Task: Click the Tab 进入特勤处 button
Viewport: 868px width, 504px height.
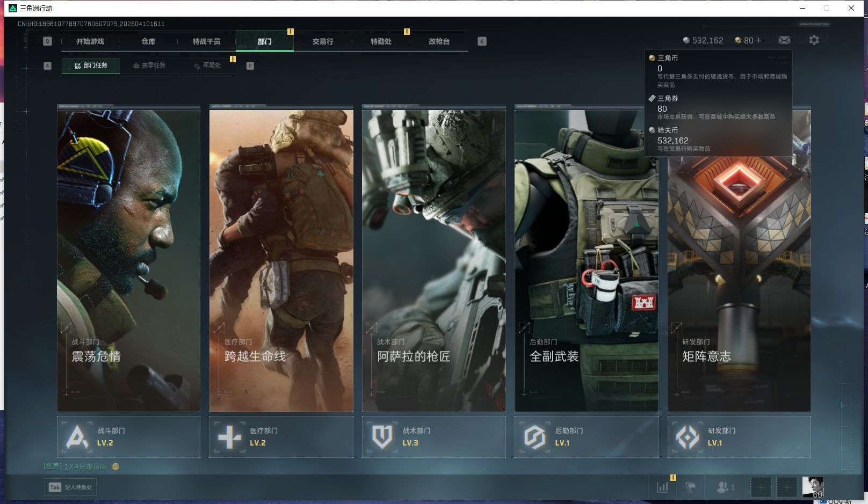Action: 70,487
